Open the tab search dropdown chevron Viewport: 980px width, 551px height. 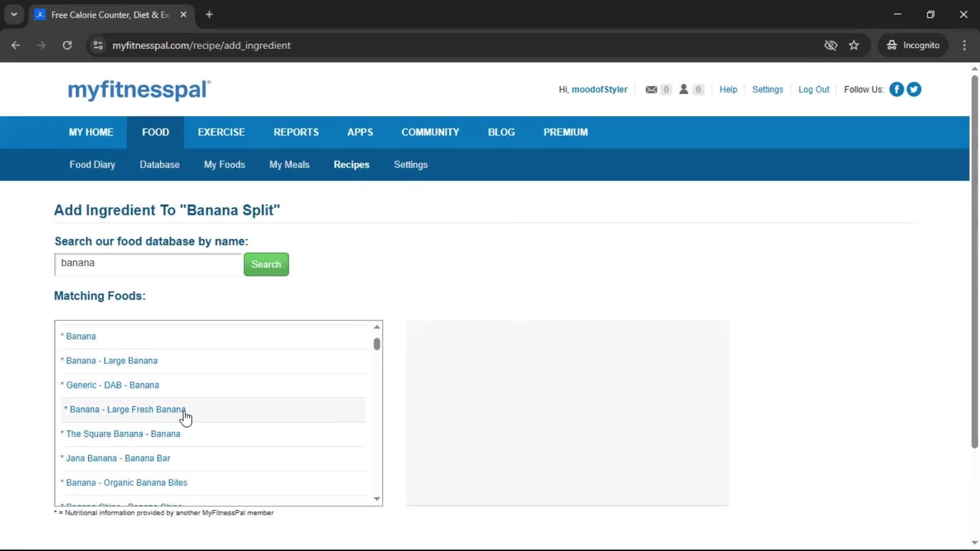pos(14,15)
